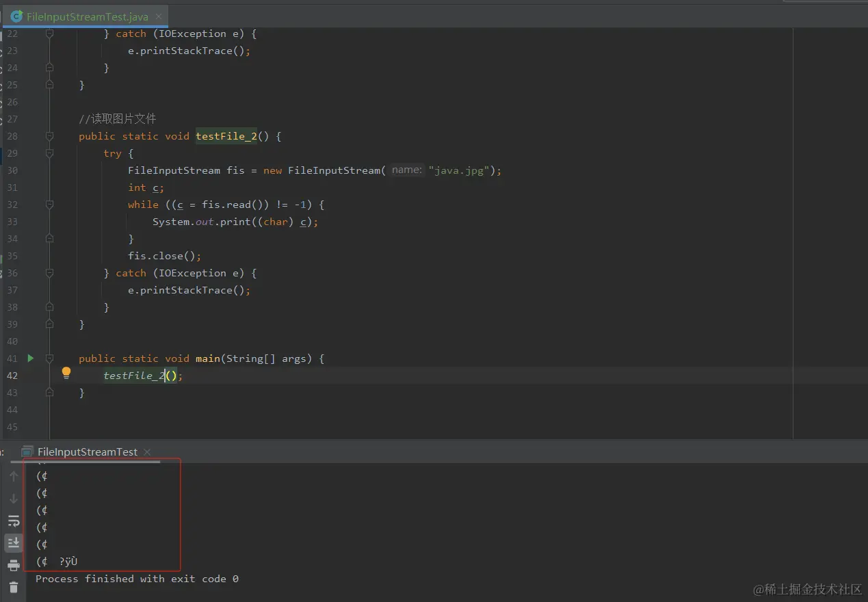
Task: Clear console output with the trash icon
Action: (x=14, y=587)
